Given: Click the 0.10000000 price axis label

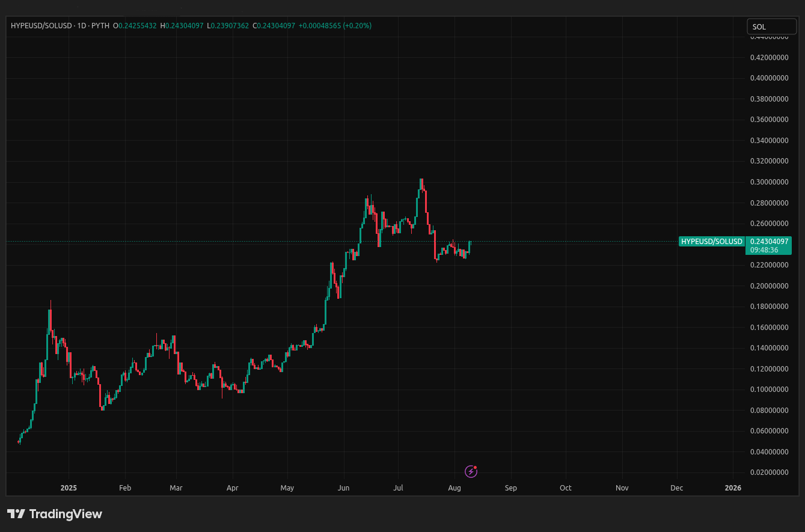Looking at the screenshot, I should click(x=769, y=390).
